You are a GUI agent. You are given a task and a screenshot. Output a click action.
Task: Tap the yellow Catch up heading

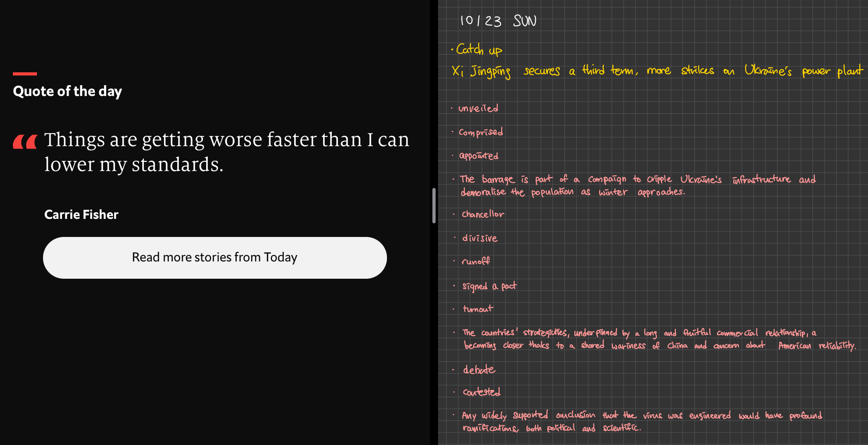[479, 50]
